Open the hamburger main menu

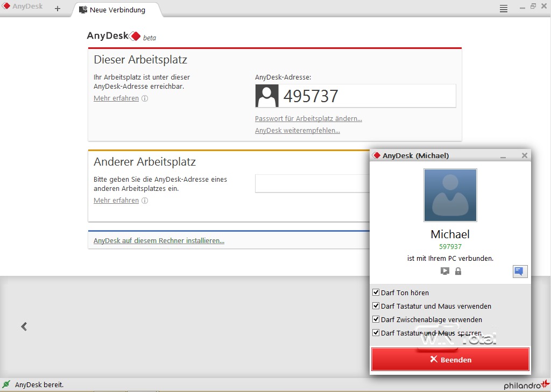point(504,9)
